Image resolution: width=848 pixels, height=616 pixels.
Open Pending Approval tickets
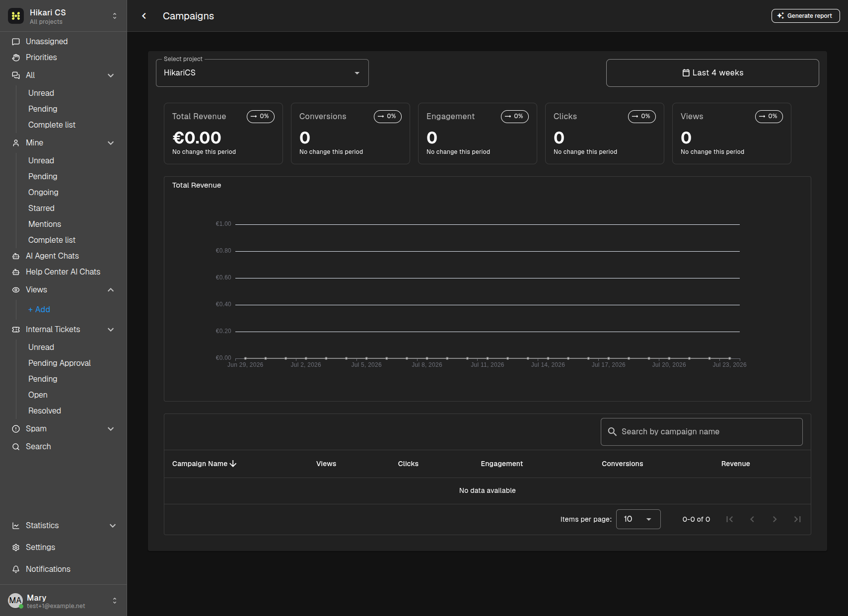60,363
